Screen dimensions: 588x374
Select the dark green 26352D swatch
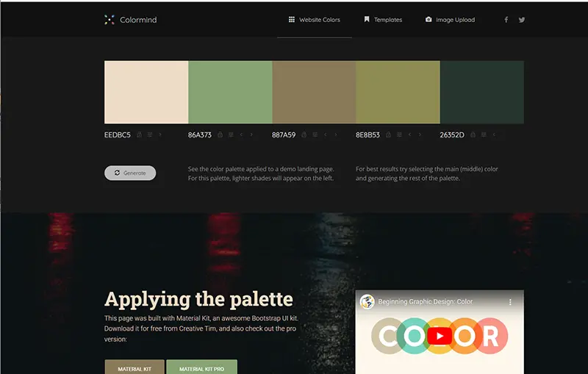pos(482,92)
